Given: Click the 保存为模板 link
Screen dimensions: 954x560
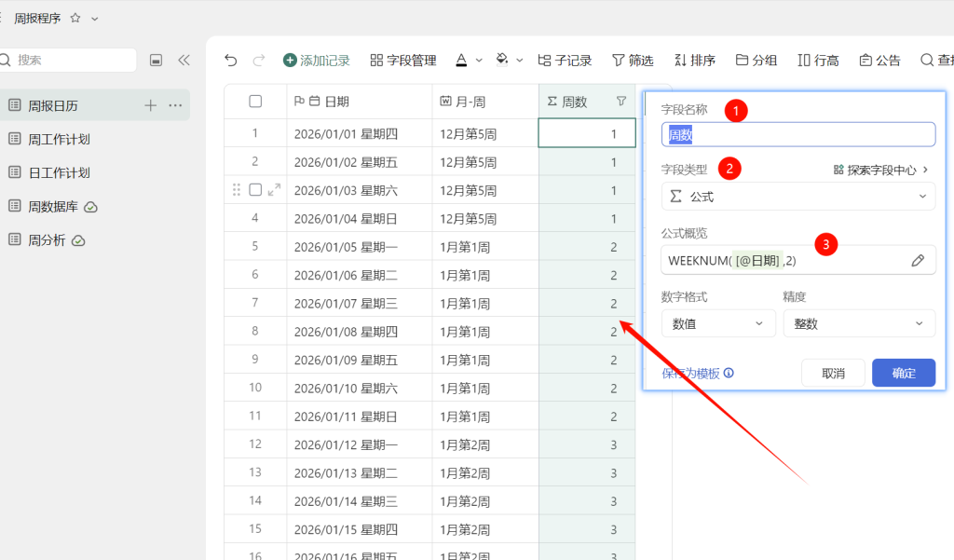Looking at the screenshot, I should click(690, 373).
